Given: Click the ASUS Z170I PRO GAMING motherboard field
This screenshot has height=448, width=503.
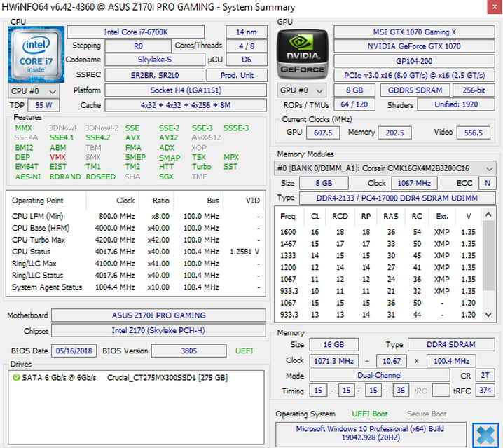Looking at the screenshot, I should [158, 315].
